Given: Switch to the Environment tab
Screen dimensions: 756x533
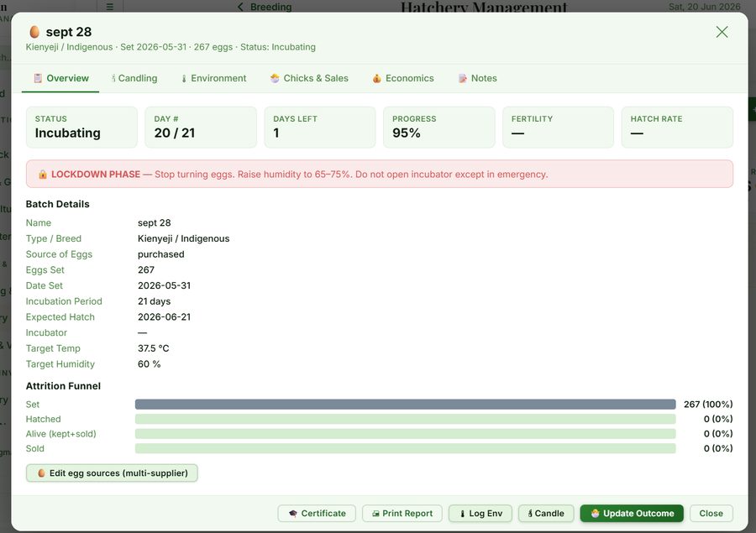Looking at the screenshot, I should (213, 78).
